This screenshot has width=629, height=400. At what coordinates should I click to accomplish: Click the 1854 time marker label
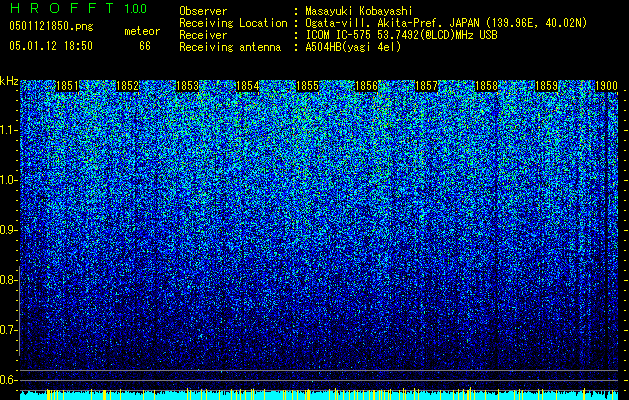248,86
